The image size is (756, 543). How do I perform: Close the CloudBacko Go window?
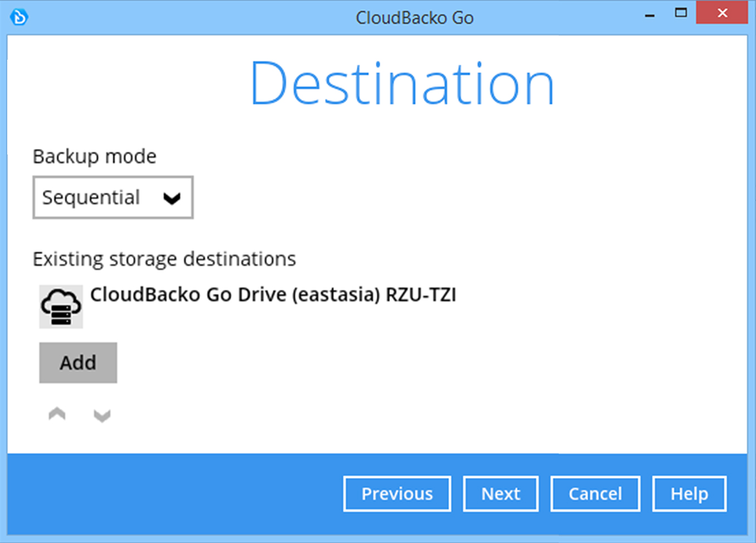[722, 13]
